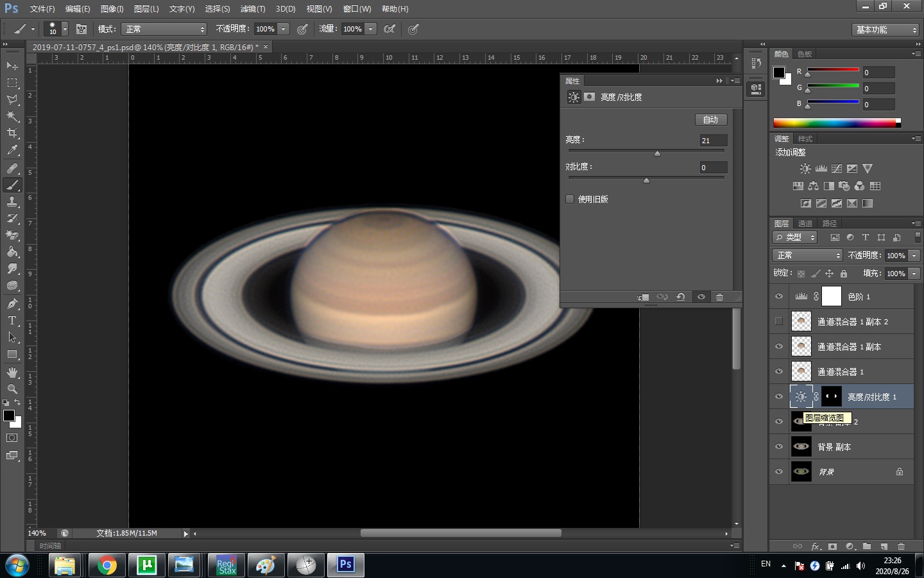This screenshot has width=924, height=578.
Task: Select the Magic Wand tool
Action: (12, 116)
